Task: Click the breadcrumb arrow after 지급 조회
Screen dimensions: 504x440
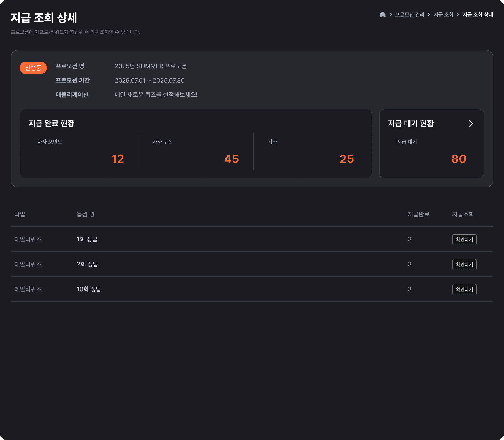Action: (x=458, y=15)
